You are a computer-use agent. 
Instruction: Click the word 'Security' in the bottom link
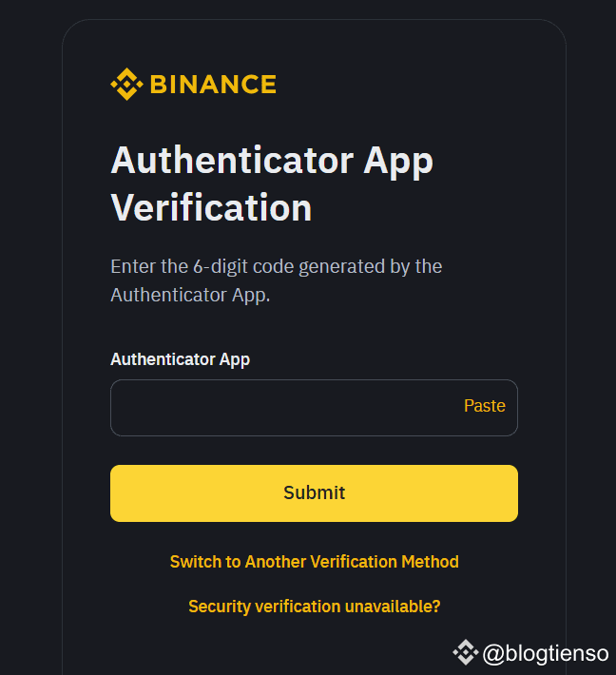tap(220, 607)
